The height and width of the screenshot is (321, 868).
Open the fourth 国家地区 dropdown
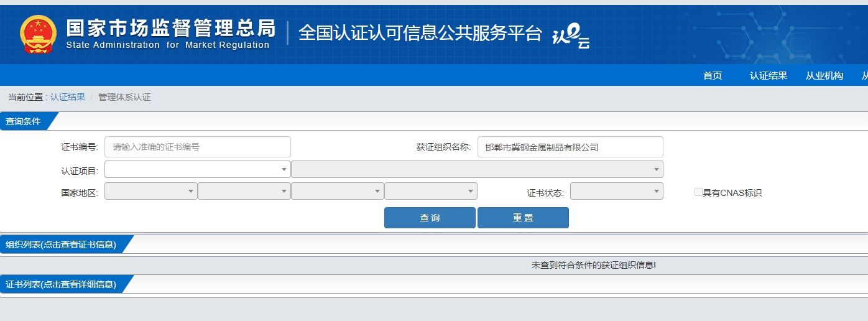pos(431,191)
